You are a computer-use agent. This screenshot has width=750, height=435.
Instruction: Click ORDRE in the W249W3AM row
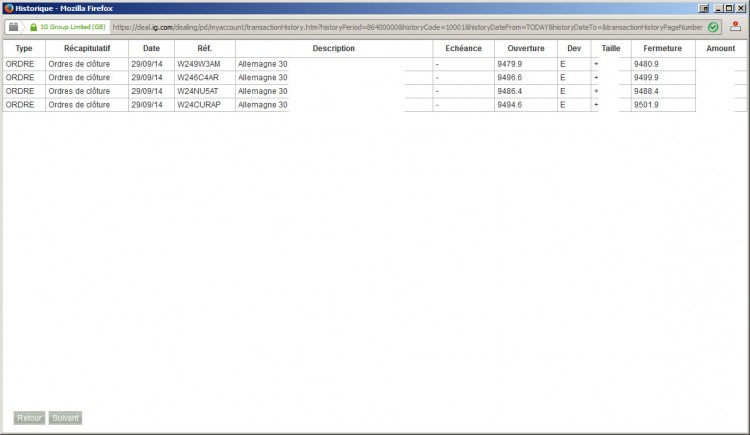tap(20, 64)
